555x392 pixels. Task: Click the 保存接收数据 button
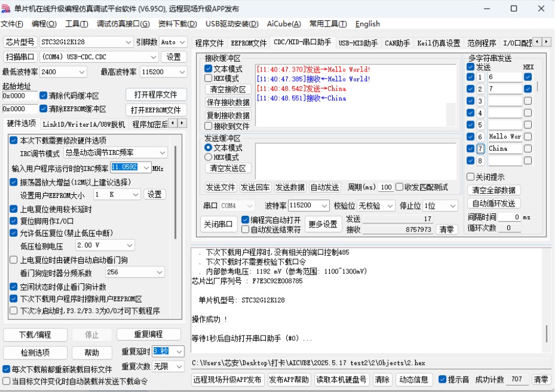(227, 102)
